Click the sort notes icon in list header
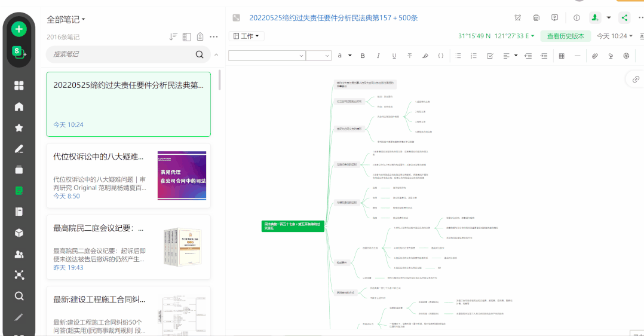This screenshot has height=336, width=644. click(x=173, y=37)
